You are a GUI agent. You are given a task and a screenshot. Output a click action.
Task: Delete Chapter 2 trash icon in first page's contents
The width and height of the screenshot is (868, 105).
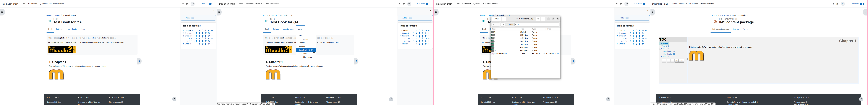(x=206, y=33)
